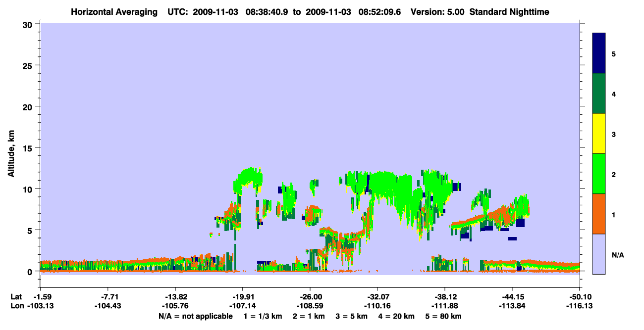
Task: Click the orange colorbar segment for 1
Action: pyautogui.click(x=599, y=214)
